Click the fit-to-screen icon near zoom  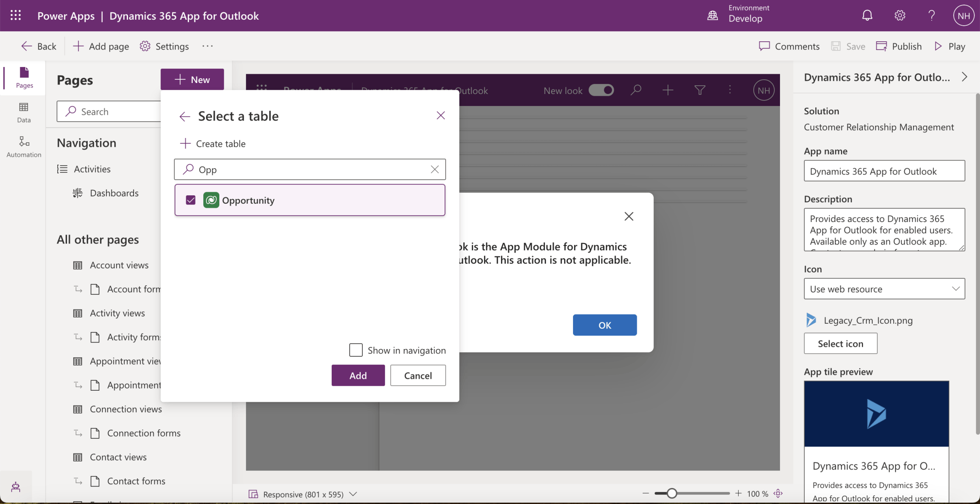[778, 493]
